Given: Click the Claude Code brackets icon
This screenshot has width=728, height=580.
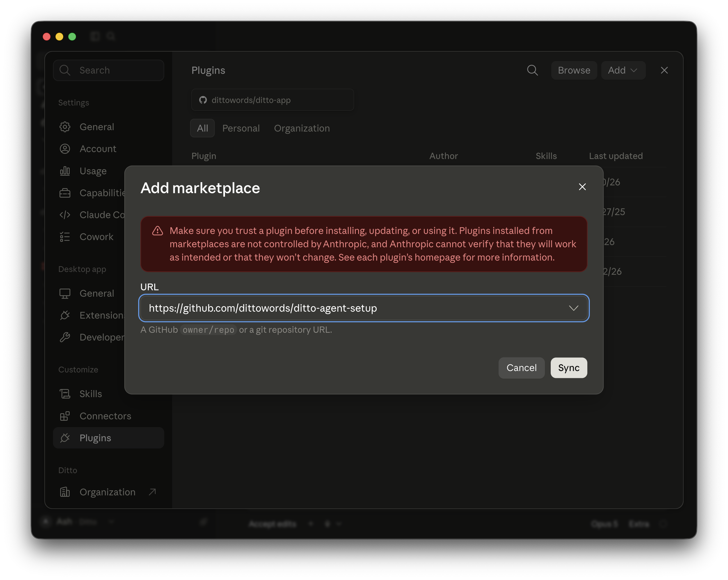Looking at the screenshot, I should [65, 215].
